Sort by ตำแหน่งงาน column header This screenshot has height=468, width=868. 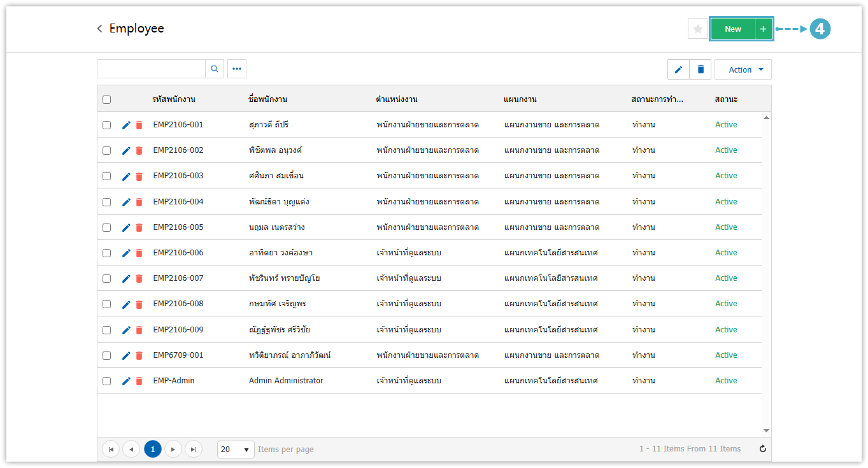[397, 99]
